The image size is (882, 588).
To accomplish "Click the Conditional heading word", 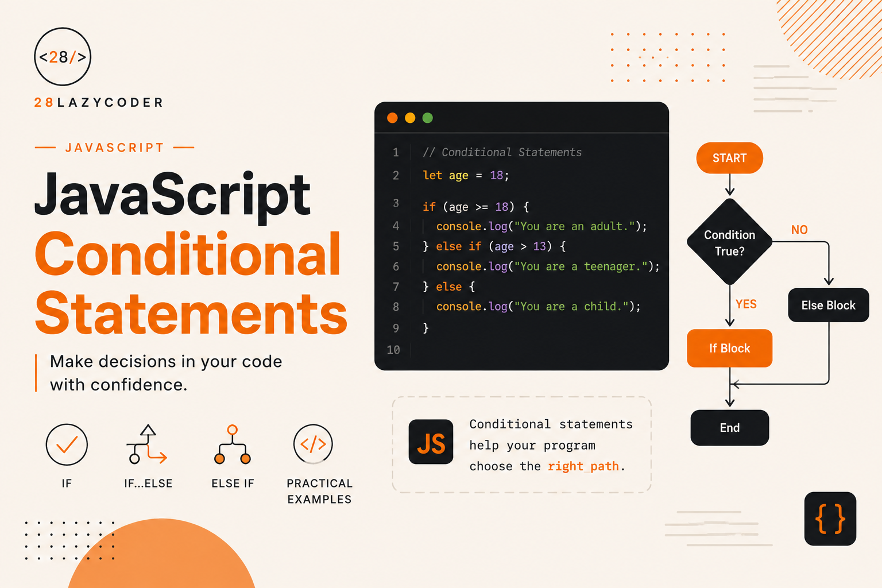I will [x=188, y=253].
